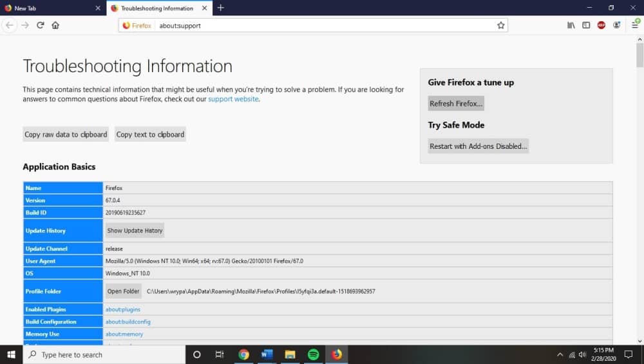Open the support website link
The height and width of the screenshot is (364, 644).
click(233, 99)
